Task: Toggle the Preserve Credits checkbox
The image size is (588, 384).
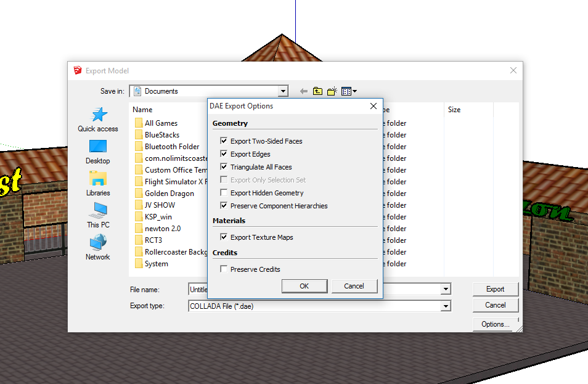Action: pos(224,269)
